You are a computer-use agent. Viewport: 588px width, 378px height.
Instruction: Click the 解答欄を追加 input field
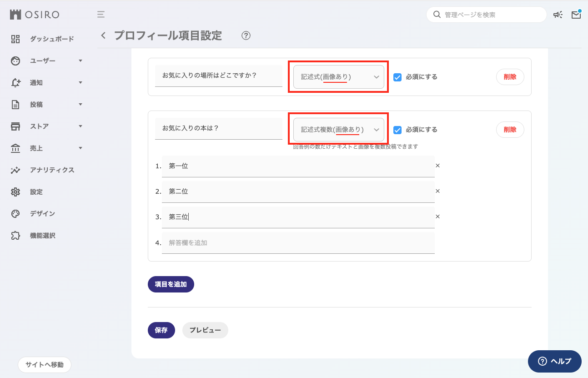[x=298, y=243]
